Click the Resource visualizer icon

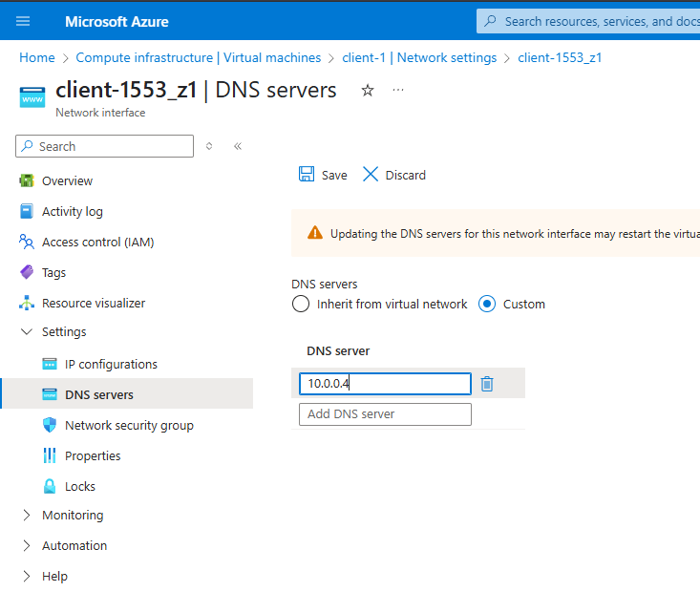click(27, 303)
